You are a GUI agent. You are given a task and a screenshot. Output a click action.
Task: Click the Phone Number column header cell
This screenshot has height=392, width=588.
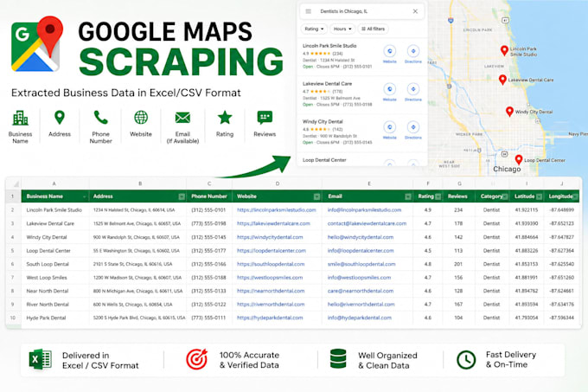click(x=209, y=196)
